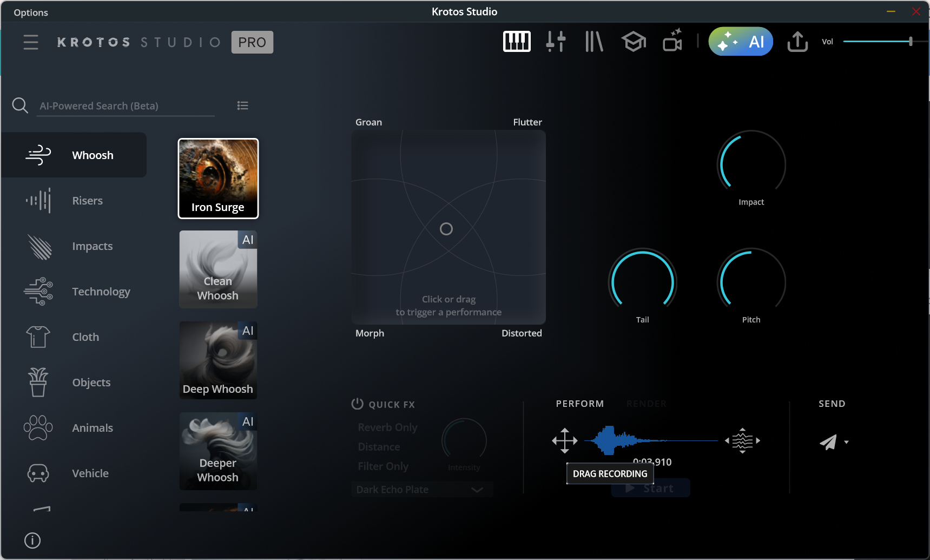Click the Animals paw print icon
The width and height of the screenshot is (930, 560).
coord(38,427)
